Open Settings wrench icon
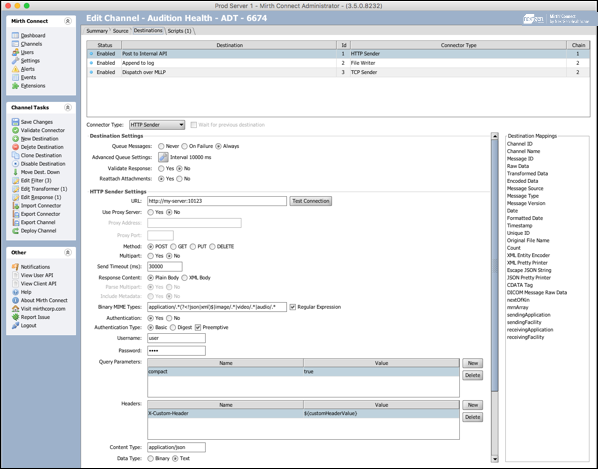 pyautogui.click(x=15, y=61)
